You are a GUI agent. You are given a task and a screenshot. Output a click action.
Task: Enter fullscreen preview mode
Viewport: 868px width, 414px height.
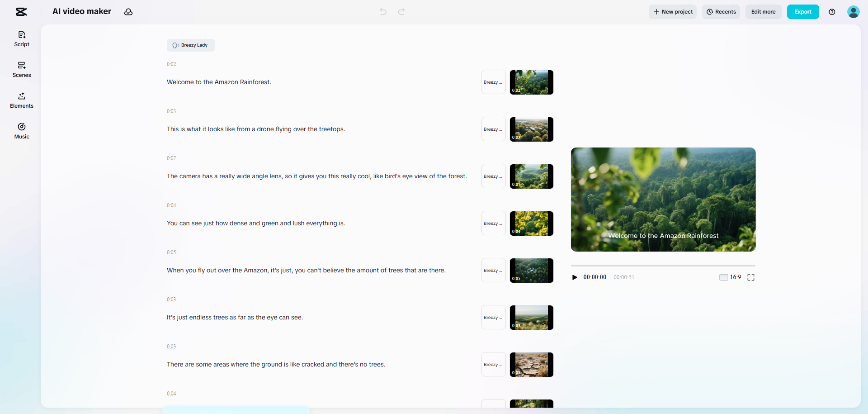[x=750, y=277]
